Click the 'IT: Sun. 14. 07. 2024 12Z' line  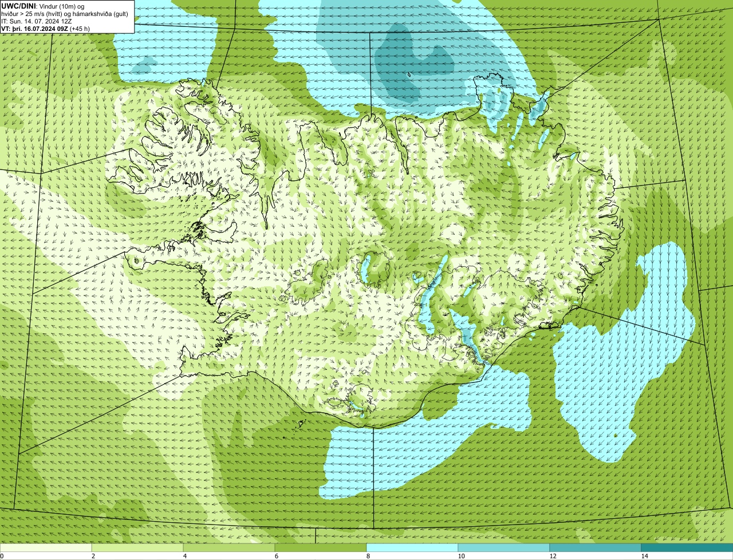[37, 21]
